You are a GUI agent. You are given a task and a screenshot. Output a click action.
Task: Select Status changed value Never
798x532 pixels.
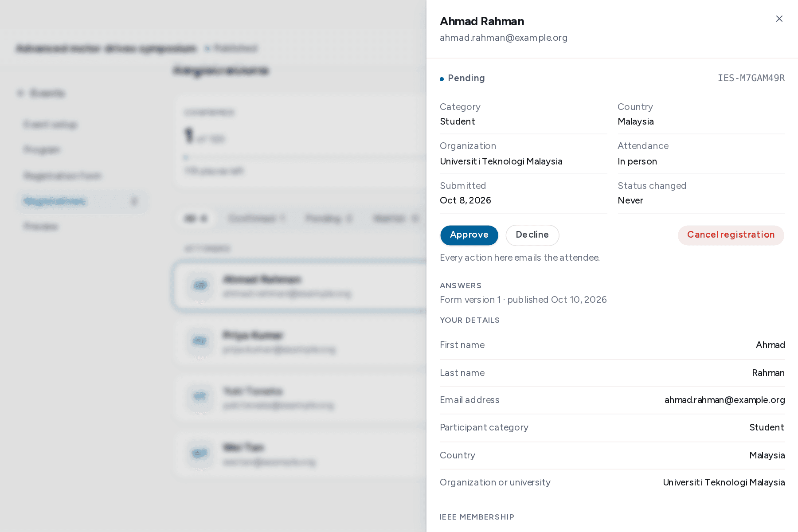(630, 200)
